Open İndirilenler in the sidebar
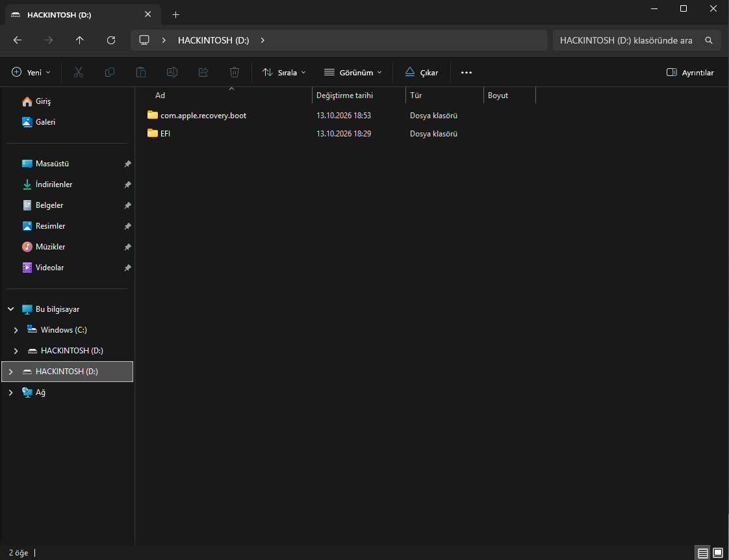729x560 pixels. click(x=68, y=185)
